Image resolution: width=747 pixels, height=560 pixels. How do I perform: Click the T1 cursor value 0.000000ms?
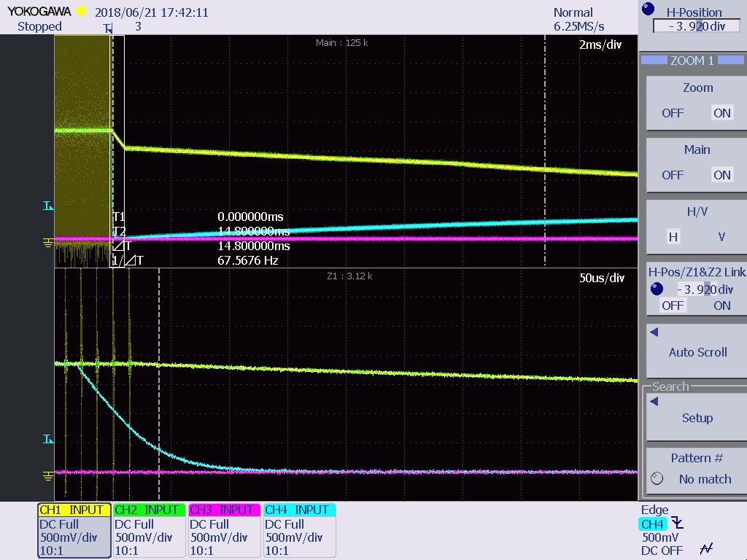(250, 217)
